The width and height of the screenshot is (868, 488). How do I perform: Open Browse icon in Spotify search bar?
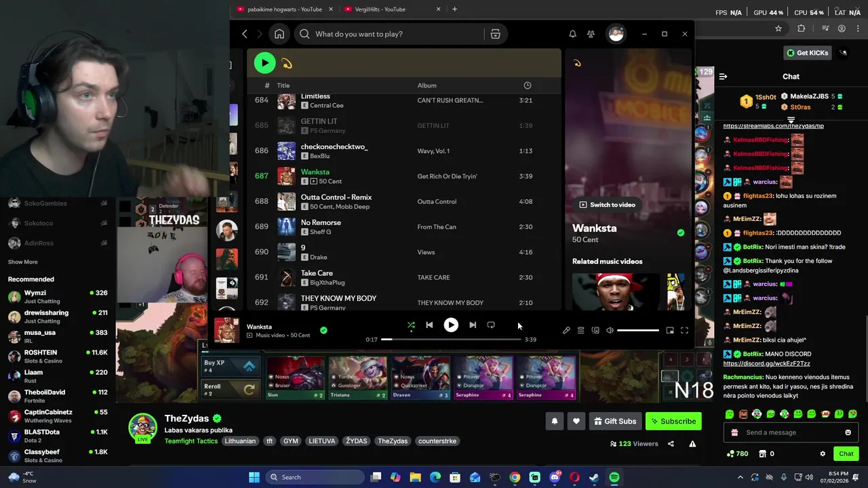coord(496,34)
